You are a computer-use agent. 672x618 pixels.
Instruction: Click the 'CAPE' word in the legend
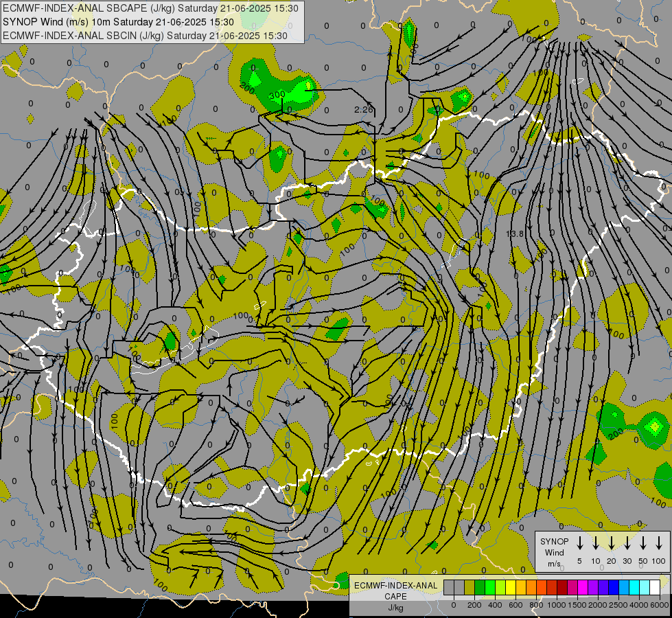click(395, 596)
